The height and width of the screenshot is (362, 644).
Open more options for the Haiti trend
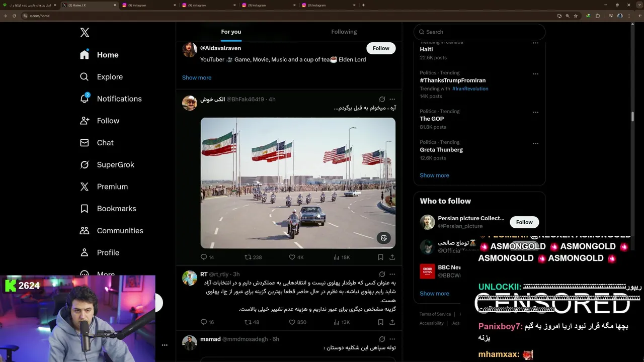[535, 43]
